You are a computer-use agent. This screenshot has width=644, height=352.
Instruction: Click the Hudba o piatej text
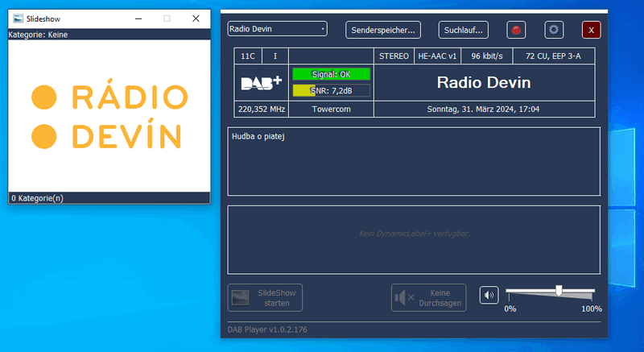tap(258, 136)
